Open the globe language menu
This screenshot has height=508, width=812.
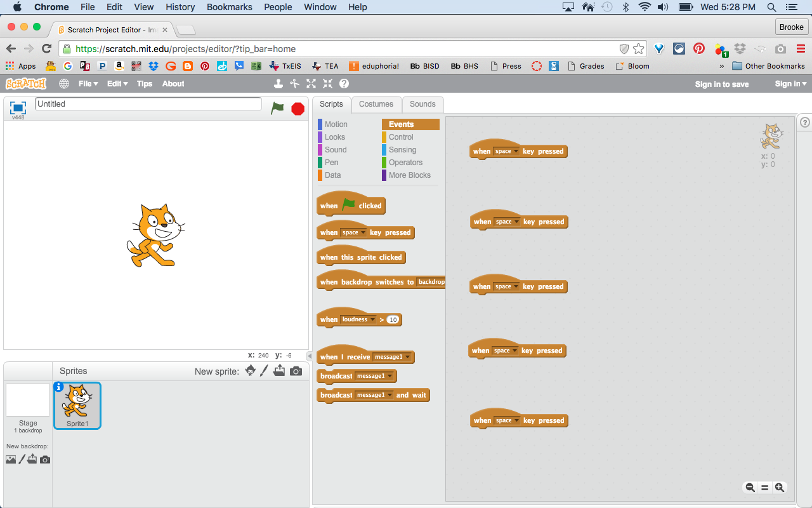pyautogui.click(x=64, y=84)
